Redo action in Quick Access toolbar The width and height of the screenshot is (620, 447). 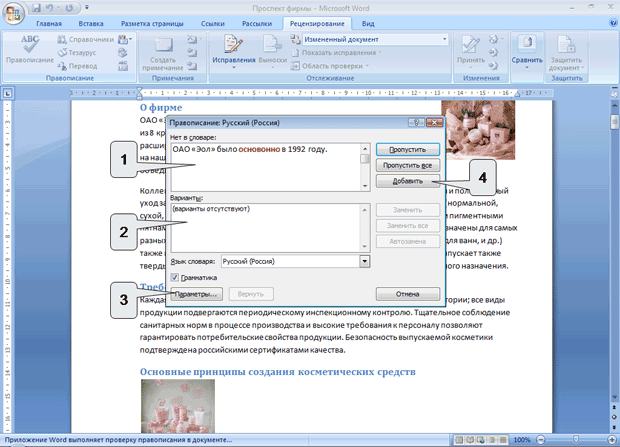coord(69,8)
